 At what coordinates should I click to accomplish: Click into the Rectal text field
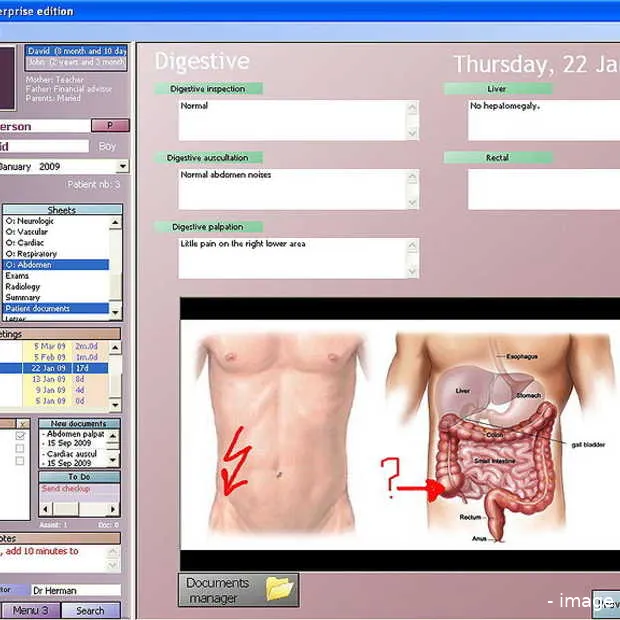[542, 189]
